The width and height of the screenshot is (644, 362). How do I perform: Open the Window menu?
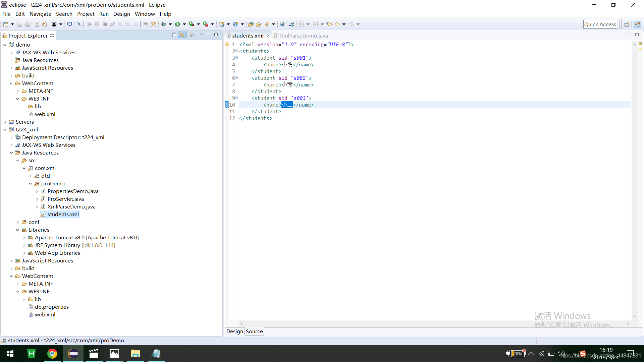(145, 14)
